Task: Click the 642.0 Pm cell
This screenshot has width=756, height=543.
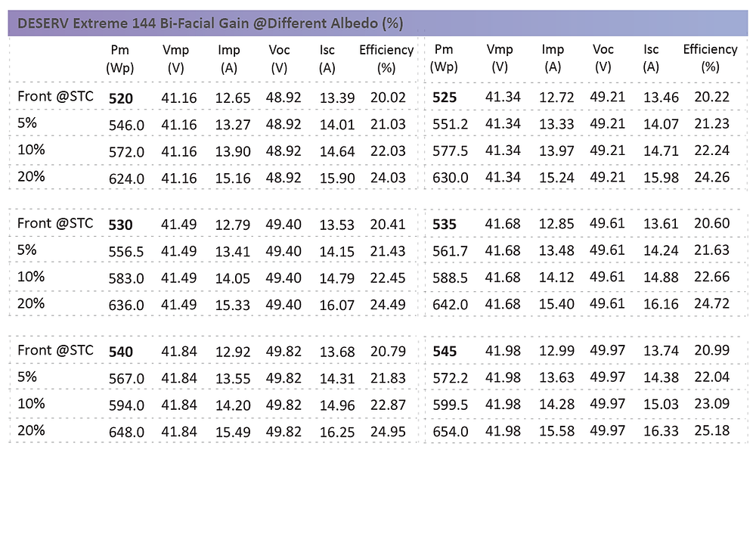Action: pyautogui.click(x=451, y=304)
